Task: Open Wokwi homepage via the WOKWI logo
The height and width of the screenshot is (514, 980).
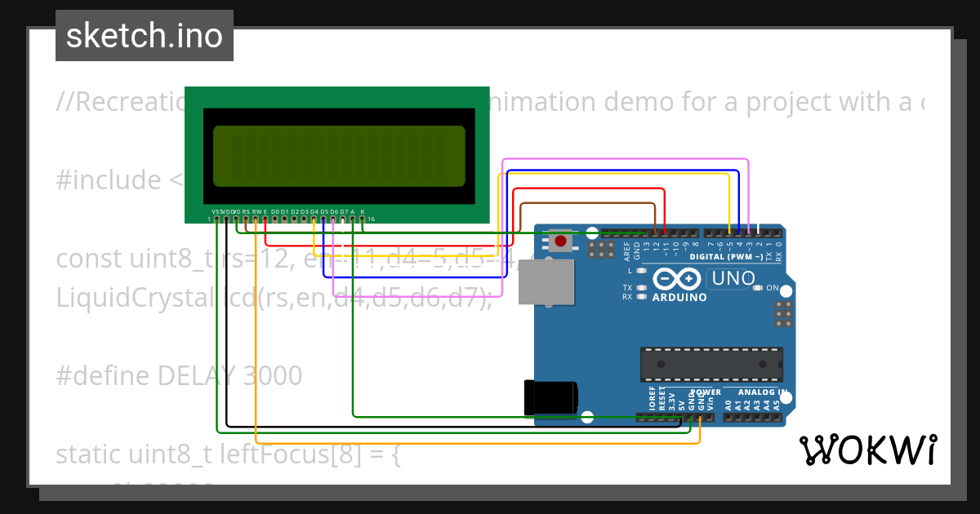Action: click(x=870, y=449)
